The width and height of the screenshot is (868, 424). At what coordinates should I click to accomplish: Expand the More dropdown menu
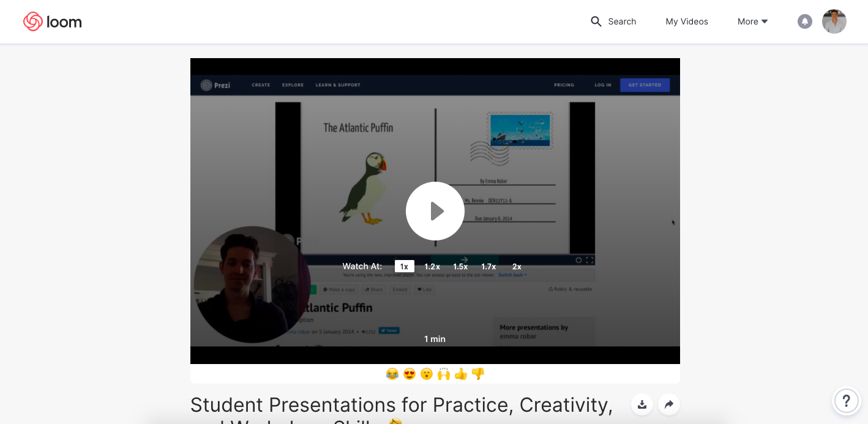point(752,21)
